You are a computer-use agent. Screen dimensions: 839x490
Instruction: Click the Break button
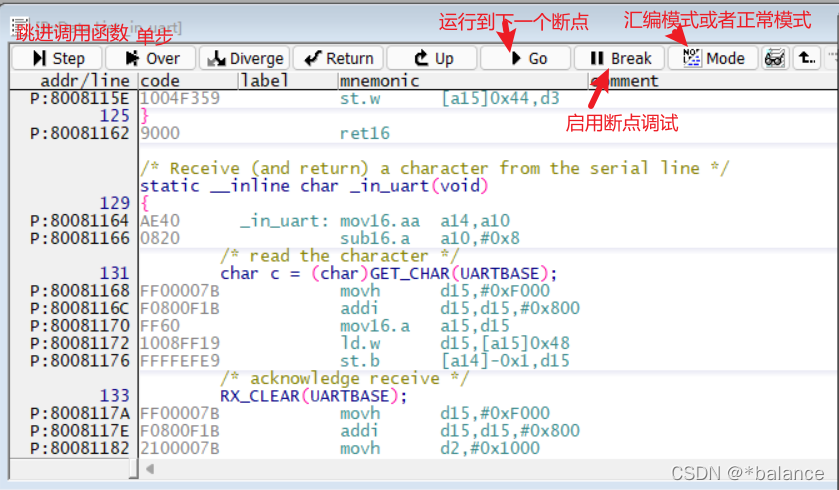click(619, 58)
